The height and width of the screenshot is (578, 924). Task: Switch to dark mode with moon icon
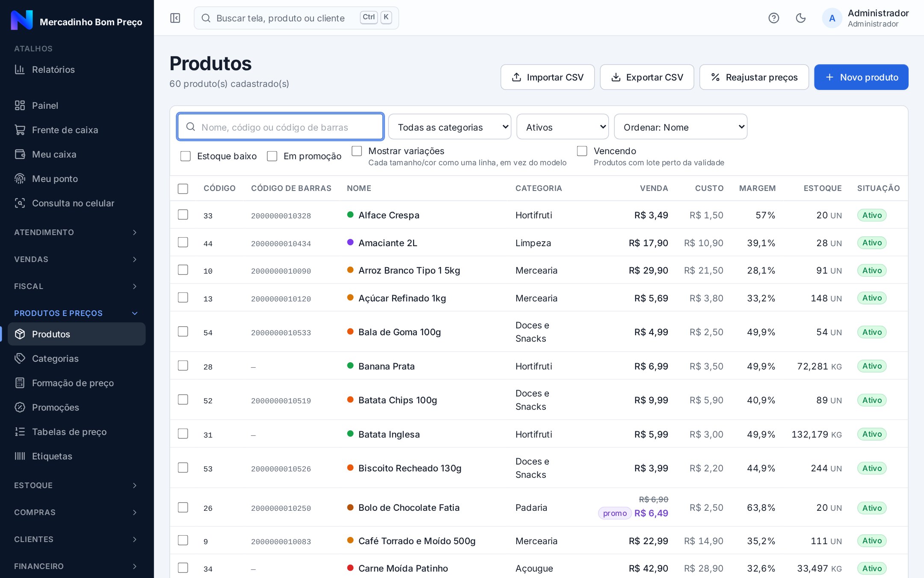click(x=800, y=18)
